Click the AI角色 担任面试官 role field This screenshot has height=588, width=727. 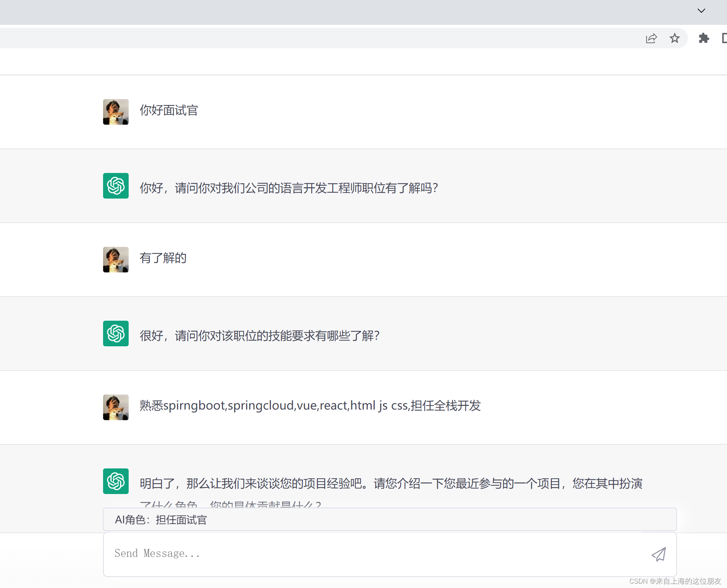[390, 520]
